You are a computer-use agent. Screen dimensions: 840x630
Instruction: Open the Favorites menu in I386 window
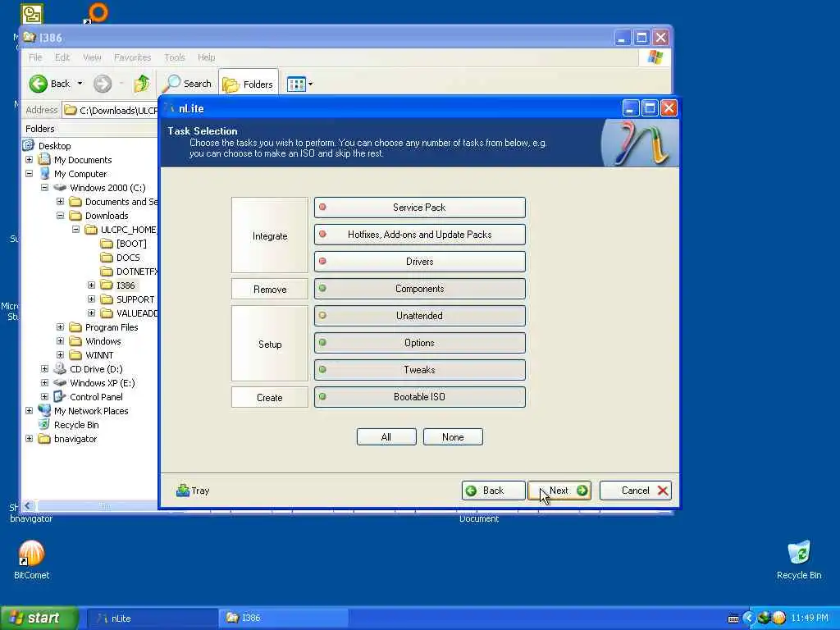[x=132, y=57]
